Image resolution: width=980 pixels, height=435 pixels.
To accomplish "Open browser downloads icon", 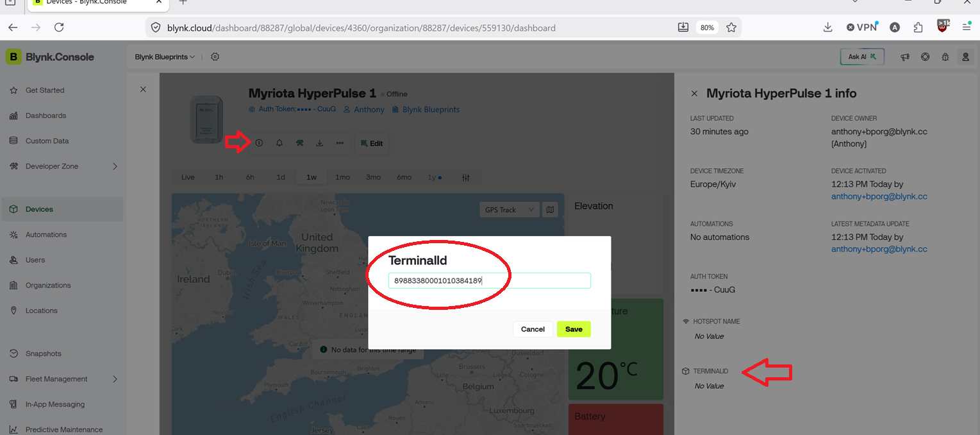I will click(x=828, y=28).
